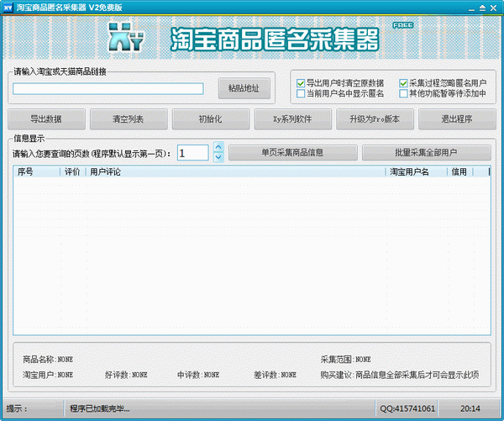Click the 淘宝用户:NONE label
Viewport: 504px width, 421px height.
coord(48,375)
